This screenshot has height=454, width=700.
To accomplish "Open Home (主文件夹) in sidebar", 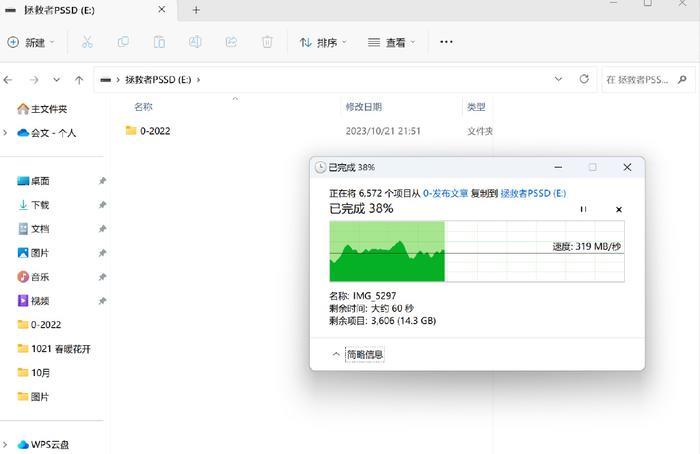I will pos(42,109).
